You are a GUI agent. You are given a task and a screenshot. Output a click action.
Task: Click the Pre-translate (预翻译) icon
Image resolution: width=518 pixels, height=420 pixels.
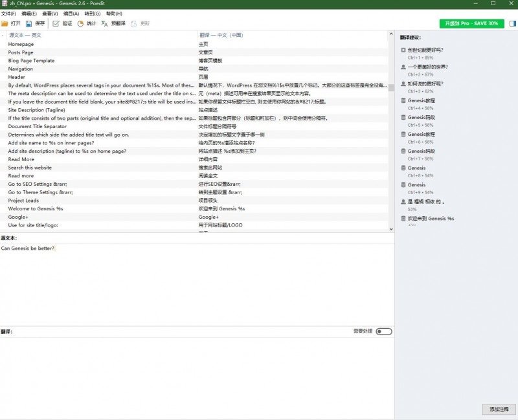(x=104, y=23)
